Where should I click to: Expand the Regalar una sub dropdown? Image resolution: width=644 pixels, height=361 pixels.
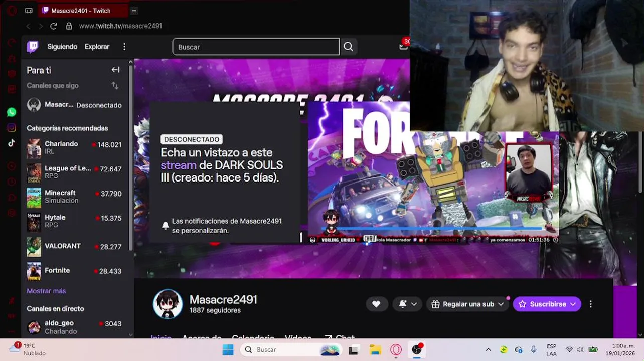pos(467,304)
